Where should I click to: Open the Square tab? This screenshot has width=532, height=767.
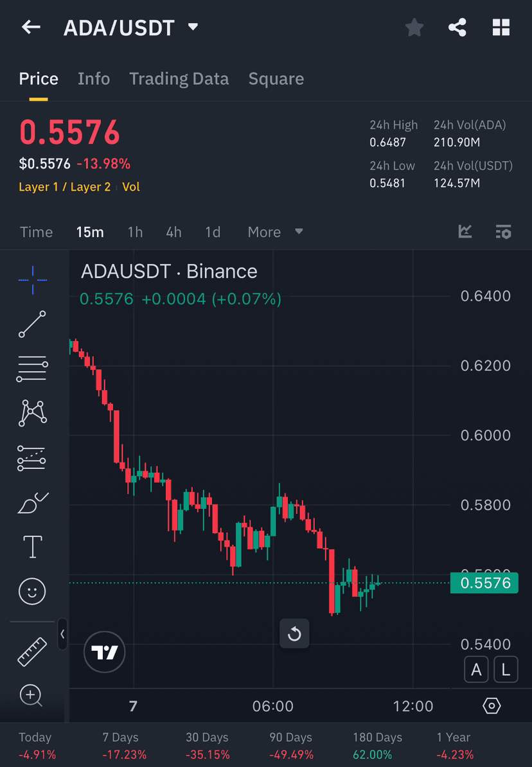(276, 79)
